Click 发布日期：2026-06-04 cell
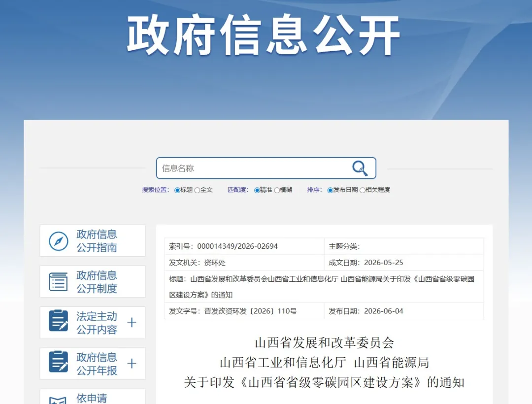 point(404,311)
